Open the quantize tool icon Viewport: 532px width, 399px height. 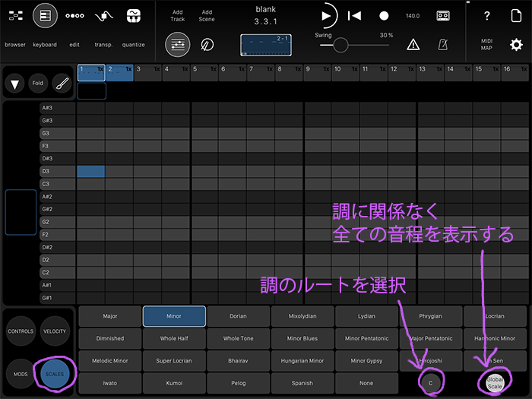pos(133,16)
